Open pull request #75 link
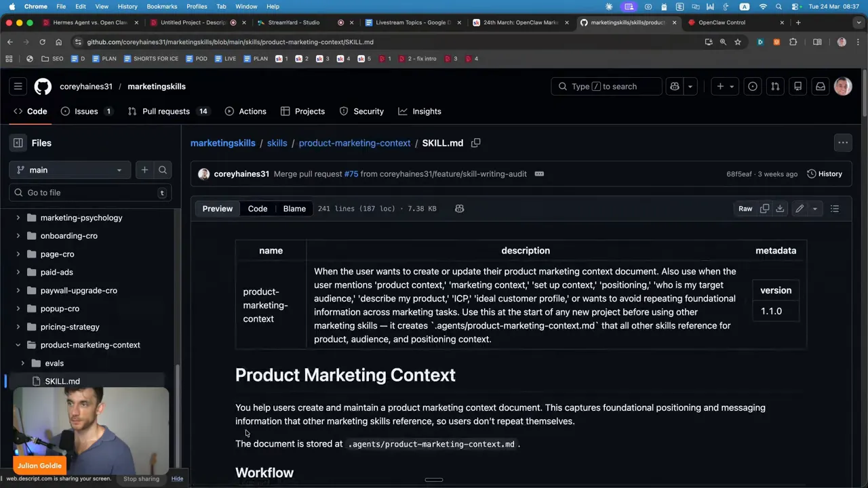868x488 pixels. pos(351,174)
